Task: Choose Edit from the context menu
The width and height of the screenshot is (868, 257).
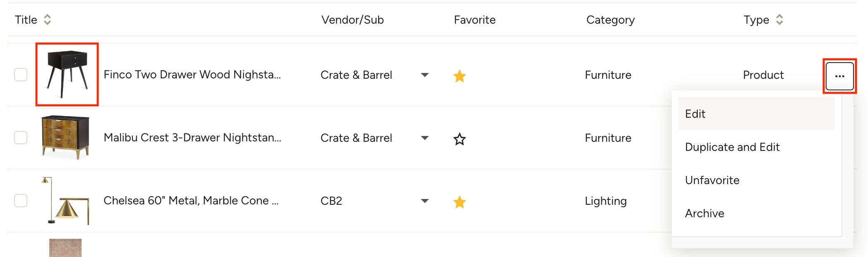Action: point(695,114)
